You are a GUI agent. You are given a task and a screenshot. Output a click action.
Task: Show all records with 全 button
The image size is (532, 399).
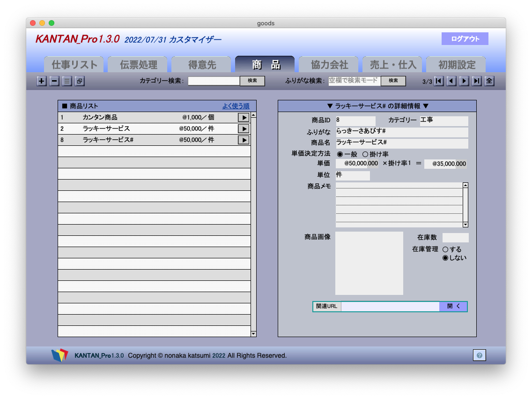tap(489, 81)
